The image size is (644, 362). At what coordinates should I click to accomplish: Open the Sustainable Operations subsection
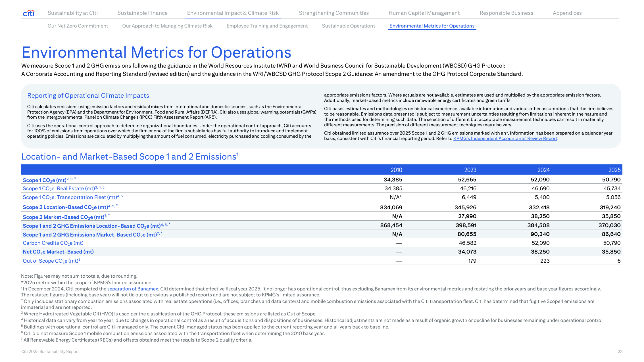349,26
